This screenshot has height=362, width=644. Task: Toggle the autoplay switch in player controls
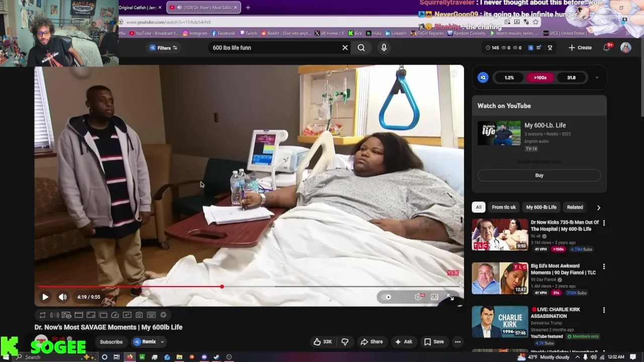tap(387, 297)
